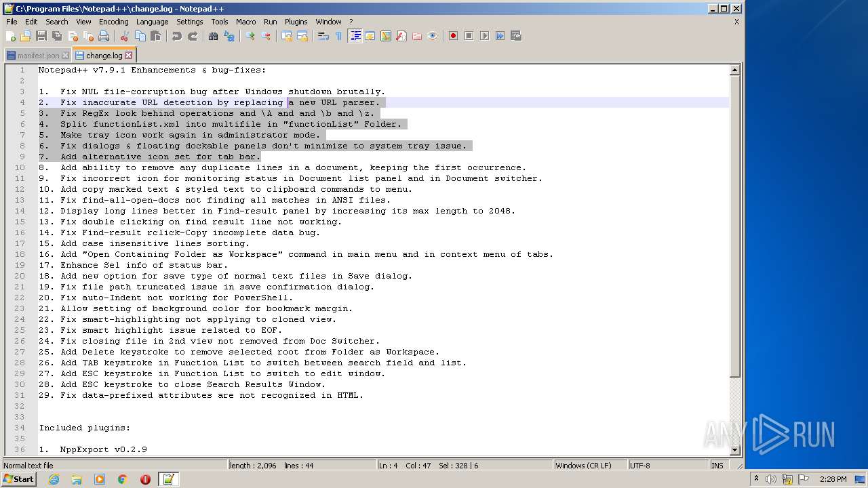The image size is (868, 488).
Task: Toggle synchronized vertical scrolling
Action: 287,36
